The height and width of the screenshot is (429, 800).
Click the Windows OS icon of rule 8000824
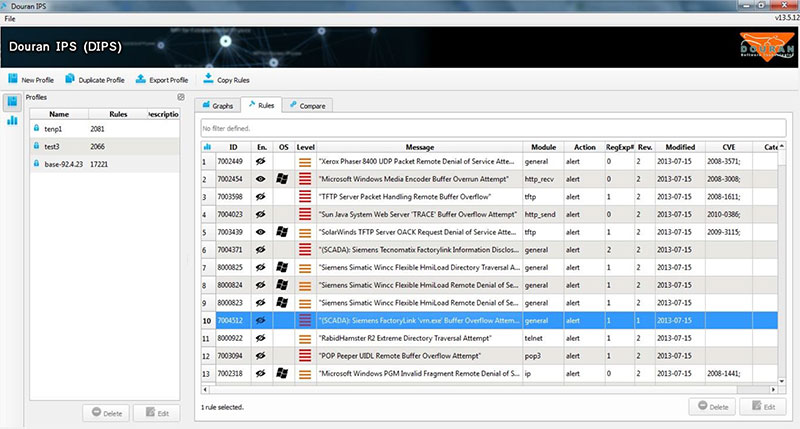click(282, 285)
